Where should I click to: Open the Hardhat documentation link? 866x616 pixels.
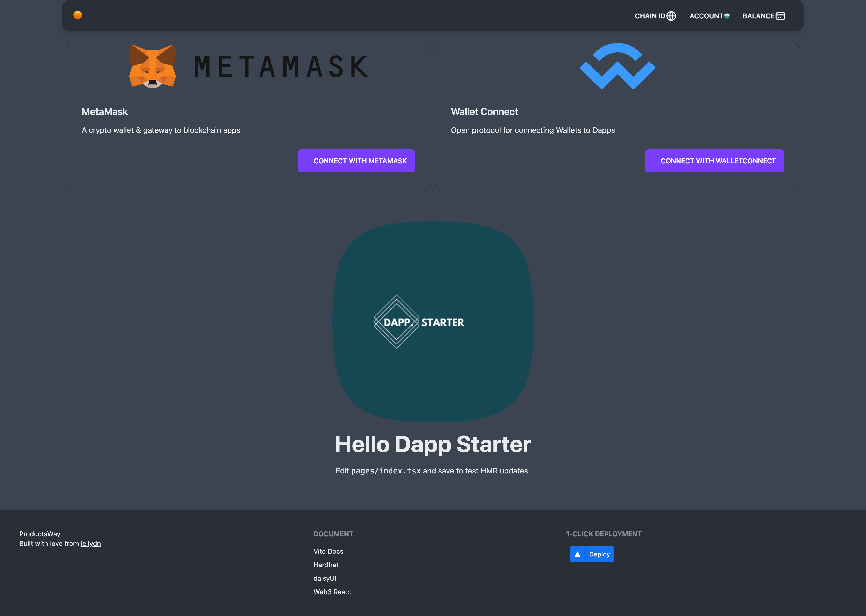point(326,565)
